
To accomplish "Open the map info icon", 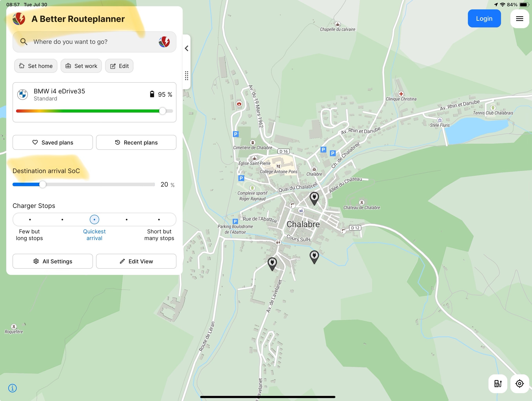I will pos(13,388).
